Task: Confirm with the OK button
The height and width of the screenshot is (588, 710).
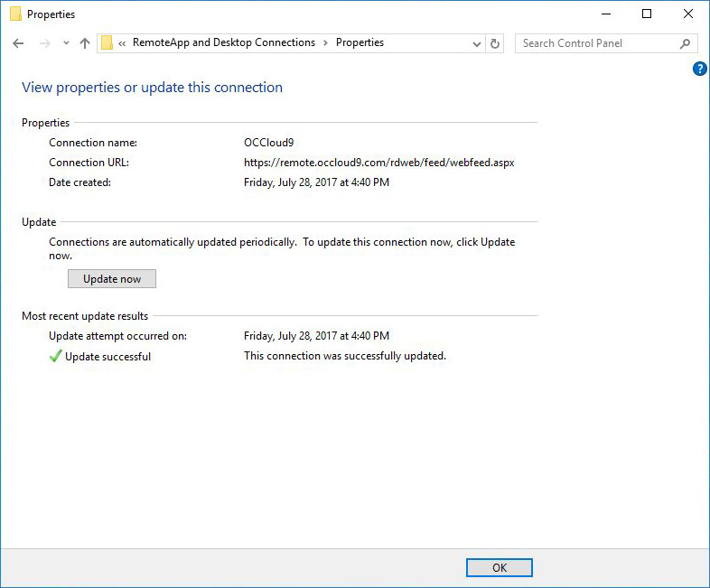Action: coord(500,567)
